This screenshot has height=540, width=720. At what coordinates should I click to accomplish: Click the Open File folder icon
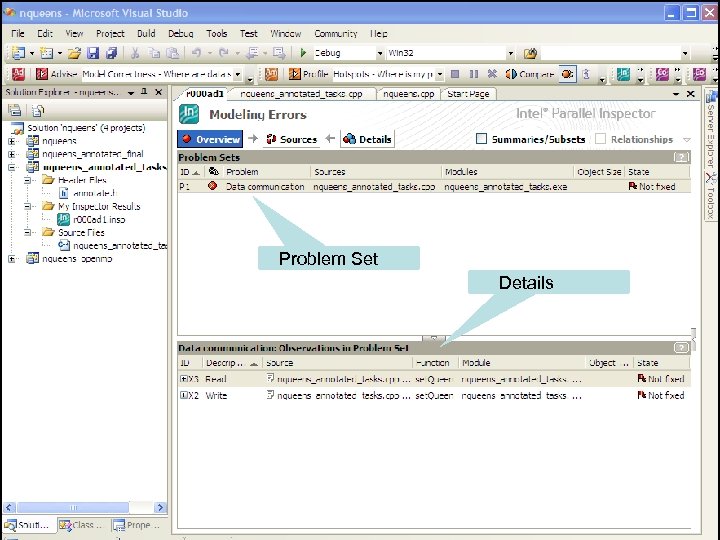74,53
